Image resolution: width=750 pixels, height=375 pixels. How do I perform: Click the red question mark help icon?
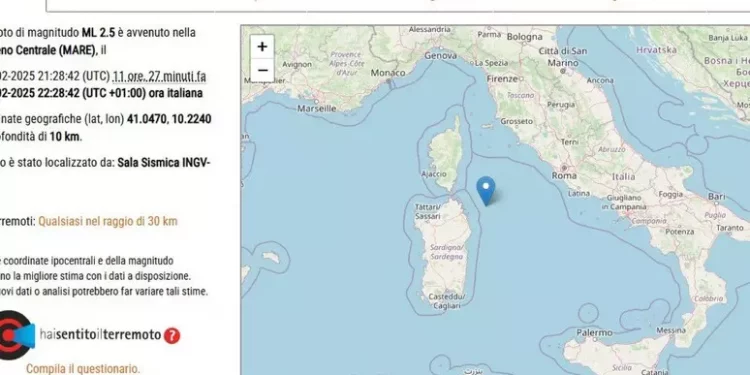pos(172,336)
